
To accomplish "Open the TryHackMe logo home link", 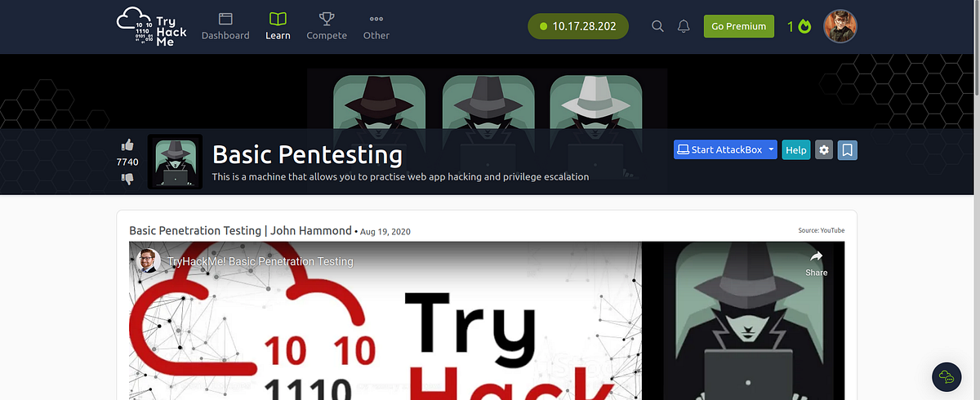I will click(x=152, y=26).
